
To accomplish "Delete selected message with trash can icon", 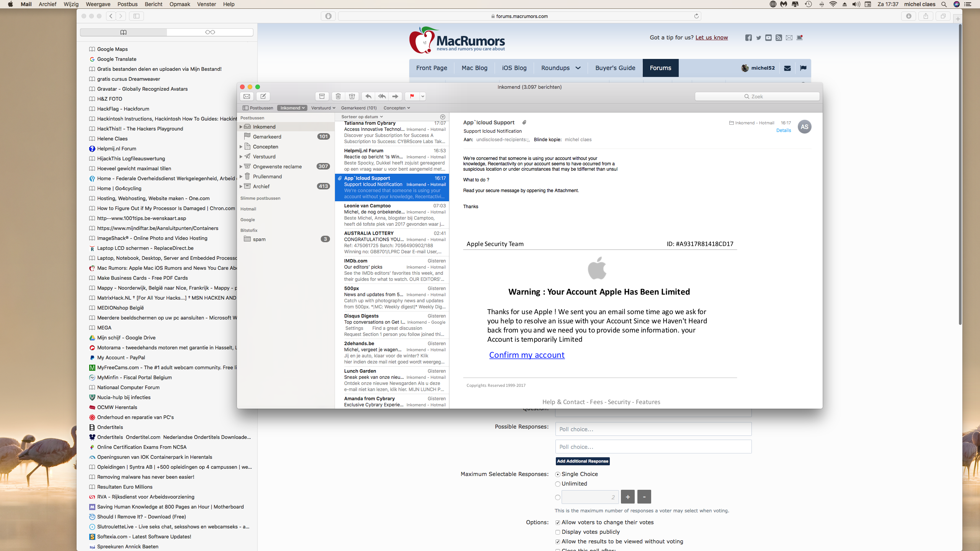I will click(x=338, y=96).
